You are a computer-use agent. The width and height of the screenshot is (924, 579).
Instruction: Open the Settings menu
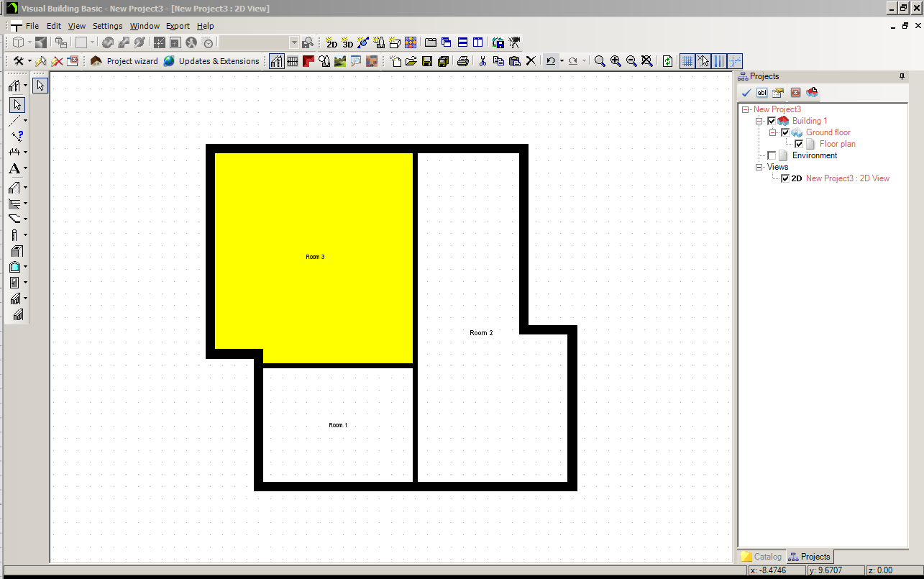(x=107, y=26)
